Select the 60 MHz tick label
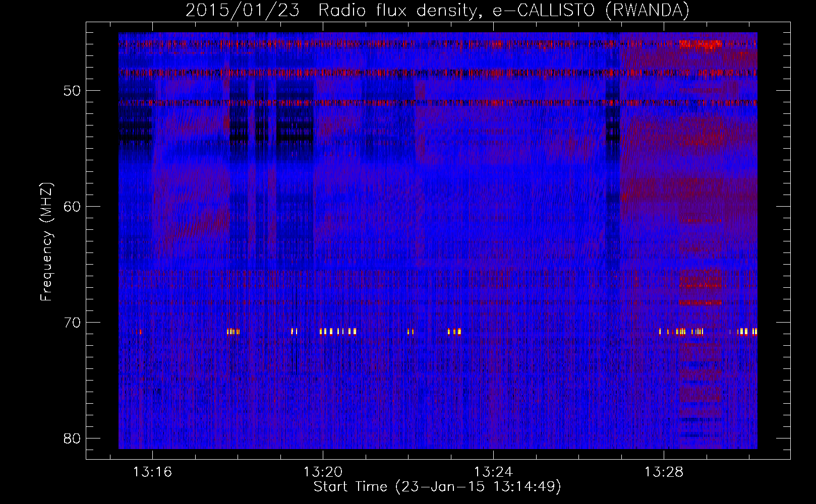 tap(72, 207)
